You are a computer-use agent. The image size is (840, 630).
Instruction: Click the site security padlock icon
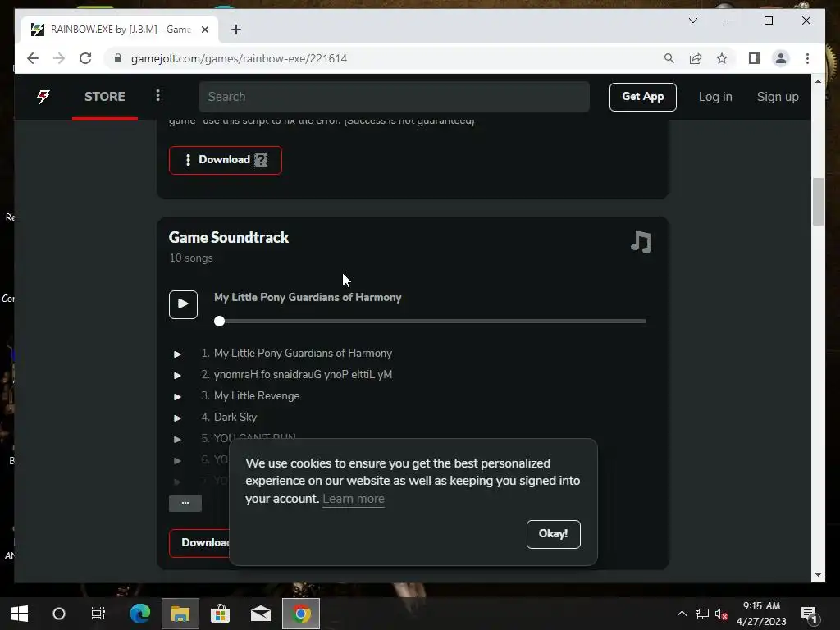tap(118, 58)
